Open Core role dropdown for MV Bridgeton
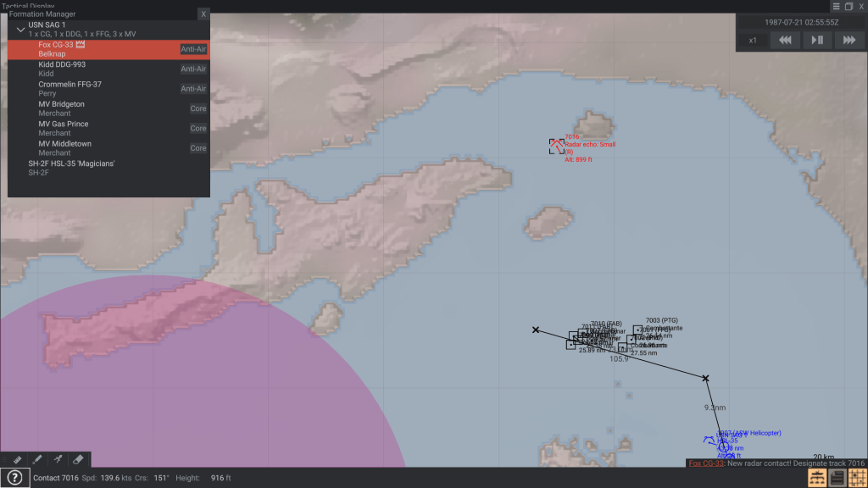 198,108
